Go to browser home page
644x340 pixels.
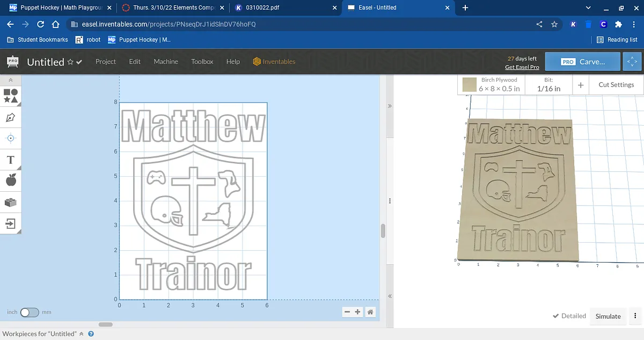pos(55,24)
